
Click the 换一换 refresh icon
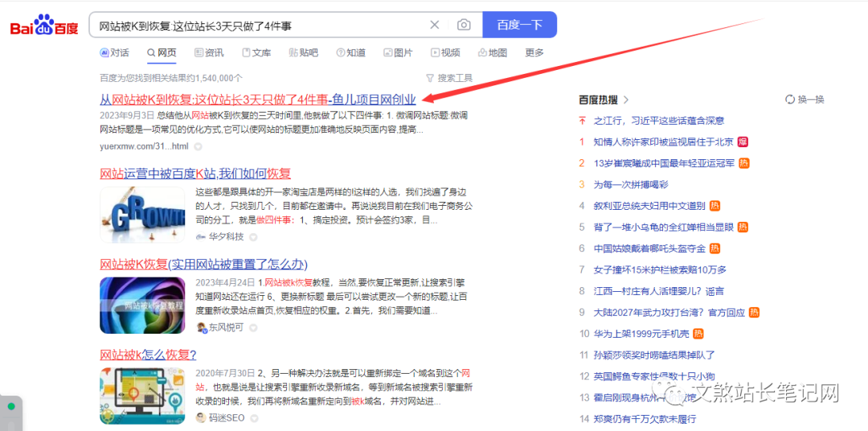coord(790,100)
